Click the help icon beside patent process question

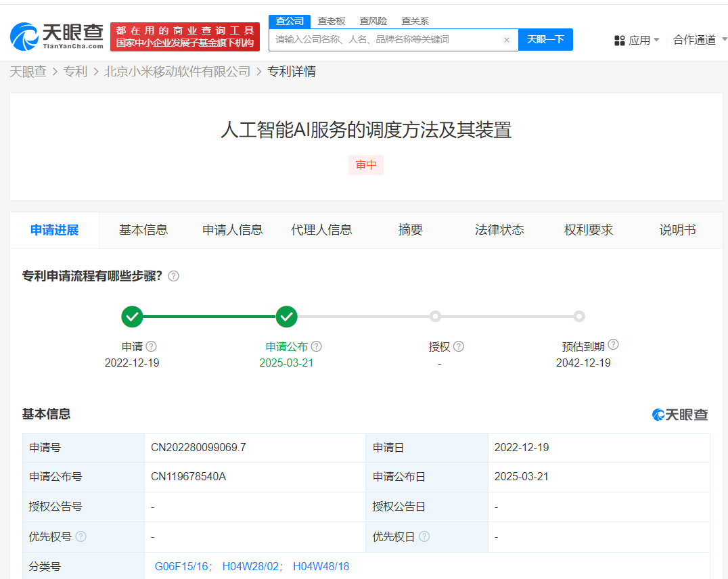pyautogui.click(x=174, y=276)
